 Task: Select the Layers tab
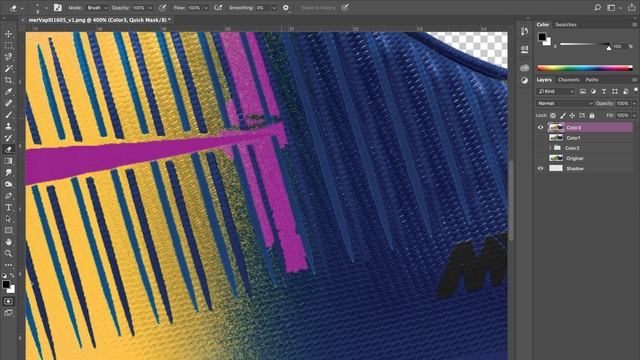click(544, 80)
